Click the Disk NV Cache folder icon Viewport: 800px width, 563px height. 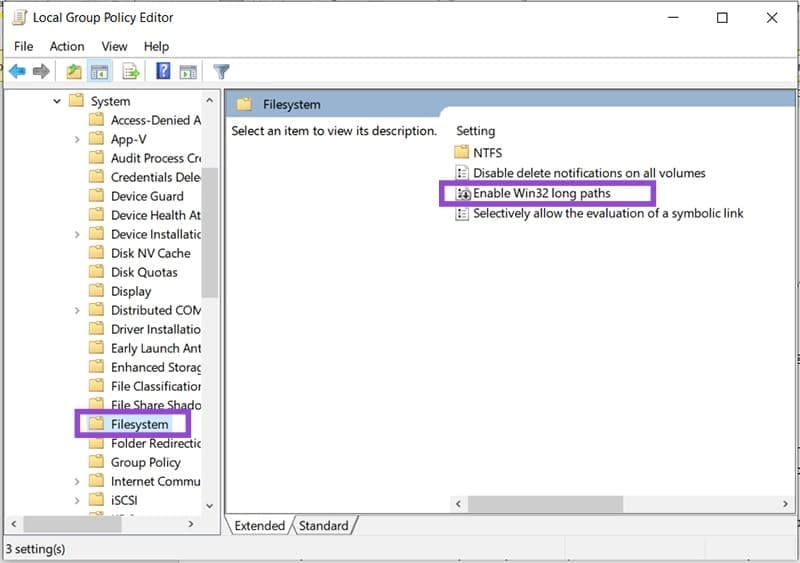pos(96,252)
